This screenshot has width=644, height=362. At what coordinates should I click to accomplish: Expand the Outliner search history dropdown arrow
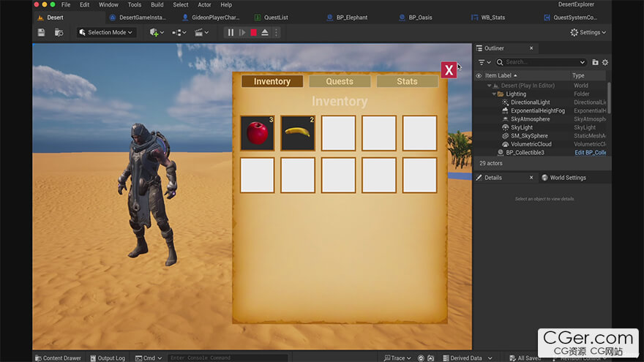tap(582, 62)
